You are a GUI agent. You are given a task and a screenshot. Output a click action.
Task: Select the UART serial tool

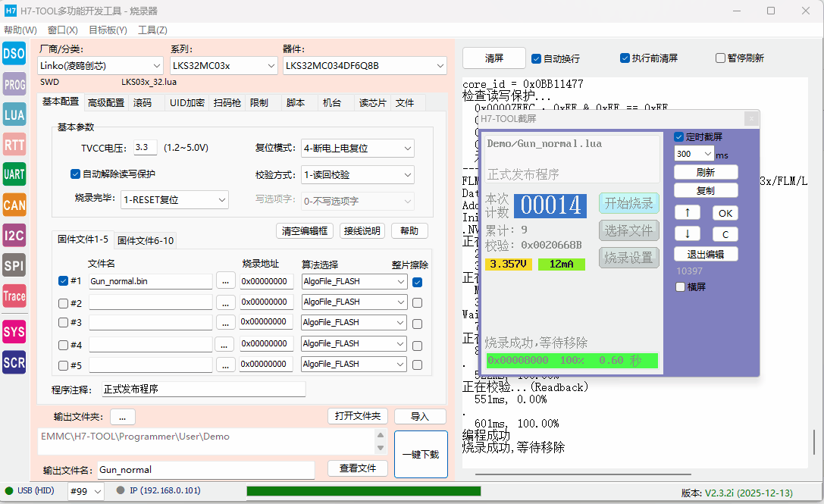coord(14,174)
